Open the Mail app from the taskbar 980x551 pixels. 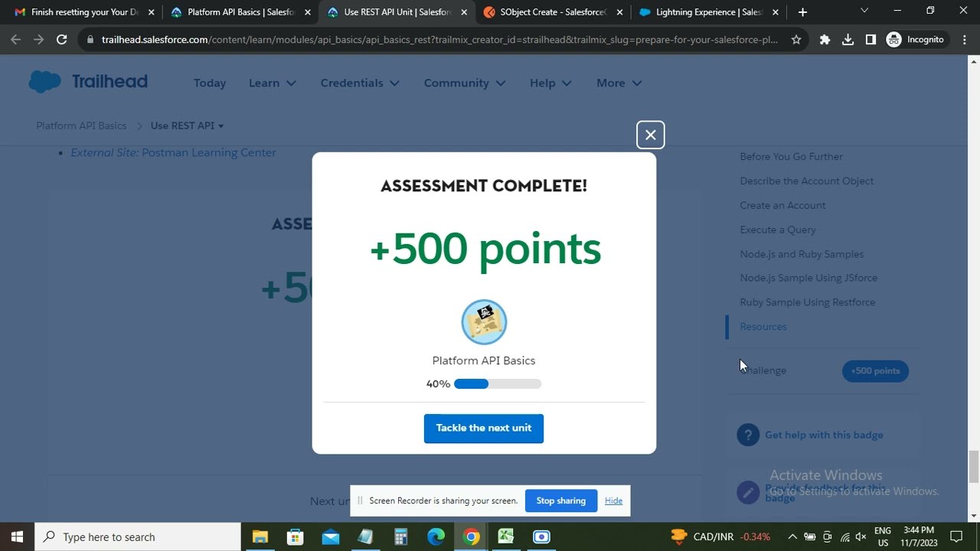[330, 536]
